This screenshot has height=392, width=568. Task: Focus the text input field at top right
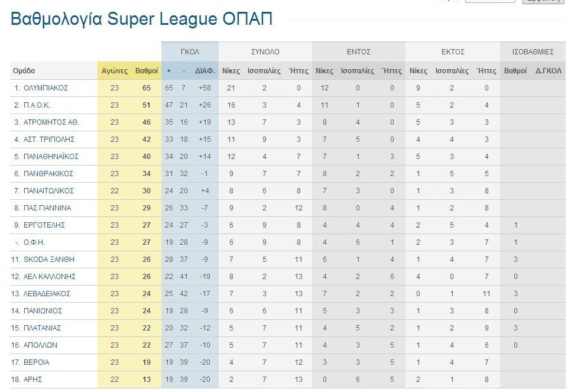pos(490,1)
